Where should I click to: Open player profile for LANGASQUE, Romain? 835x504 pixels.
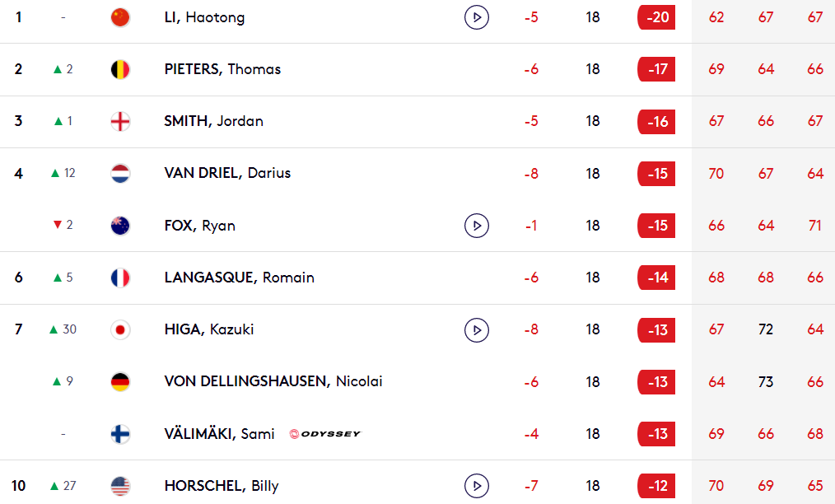[239, 278]
